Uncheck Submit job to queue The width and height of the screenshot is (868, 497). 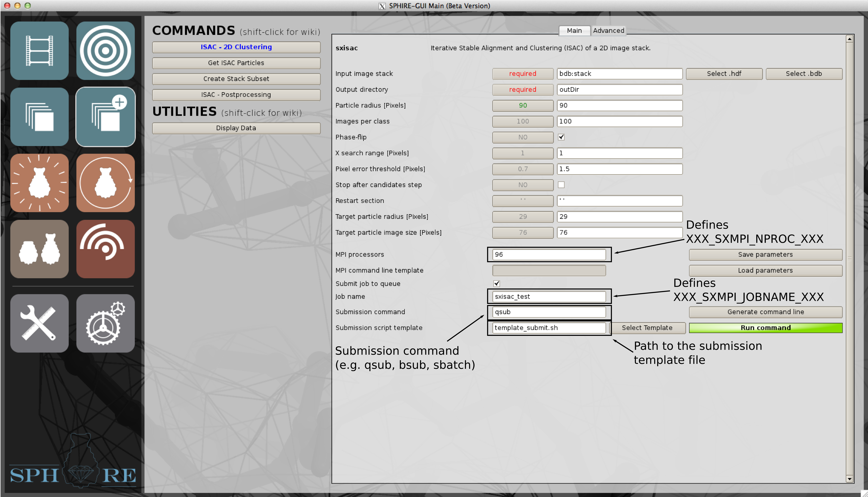[x=497, y=283]
